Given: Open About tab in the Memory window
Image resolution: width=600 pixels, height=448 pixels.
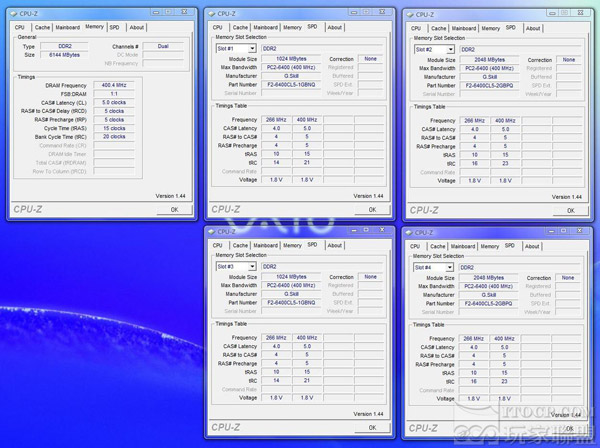Looking at the screenshot, I should [137, 28].
